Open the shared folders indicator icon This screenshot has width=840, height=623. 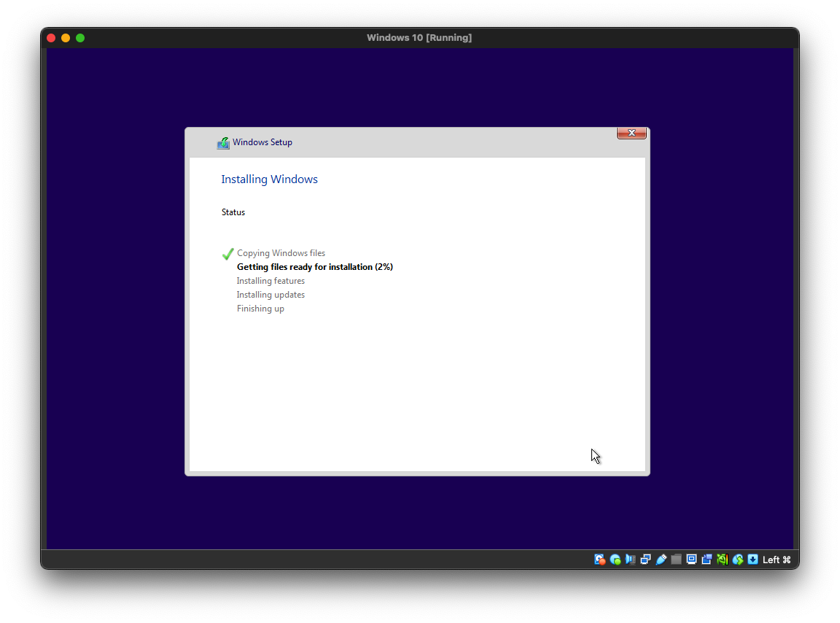coord(677,560)
